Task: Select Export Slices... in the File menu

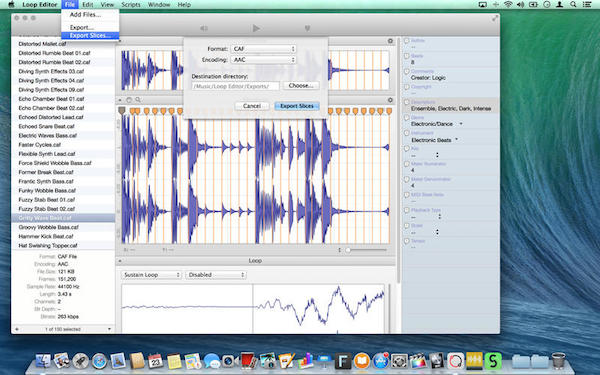Action: [90, 36]
